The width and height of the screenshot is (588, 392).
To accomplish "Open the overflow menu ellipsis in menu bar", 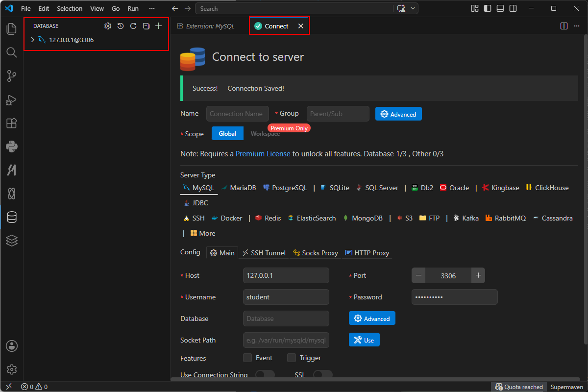I will (x=151, y=8).
